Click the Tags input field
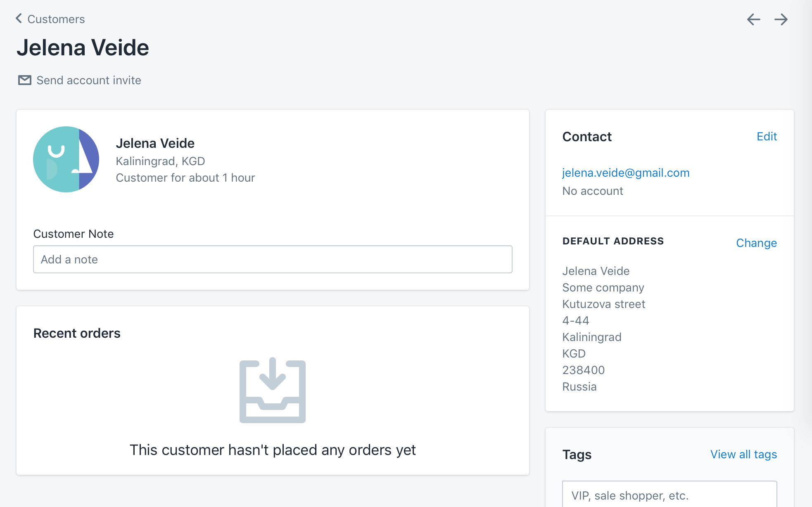The width and height of the screenshot is (812, 507). point(669,495)
